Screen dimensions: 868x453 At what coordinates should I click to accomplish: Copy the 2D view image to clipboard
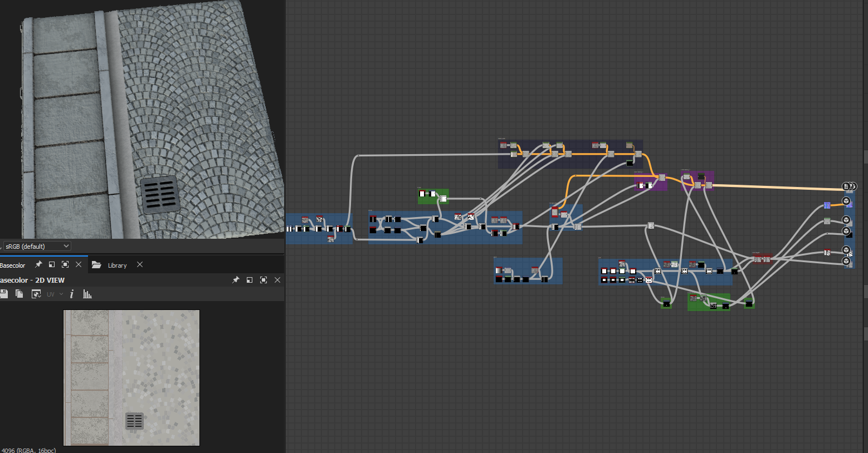19,294
